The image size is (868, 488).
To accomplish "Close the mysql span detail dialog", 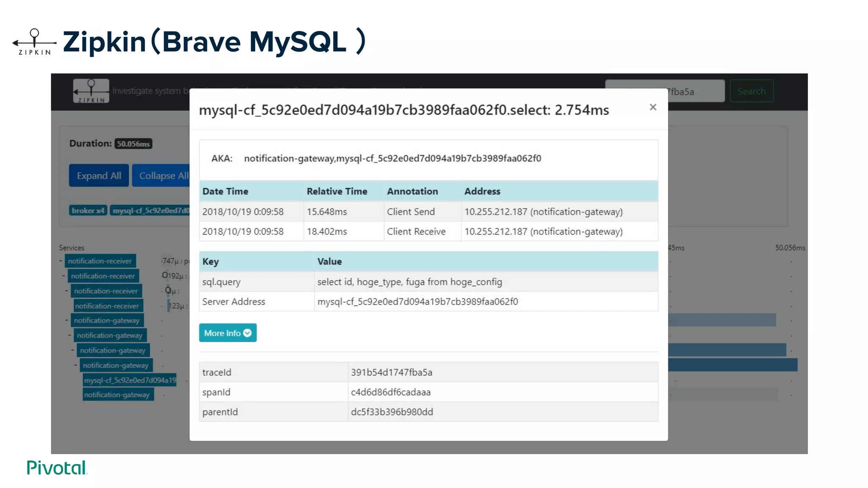I will click(x=653, y=107).
